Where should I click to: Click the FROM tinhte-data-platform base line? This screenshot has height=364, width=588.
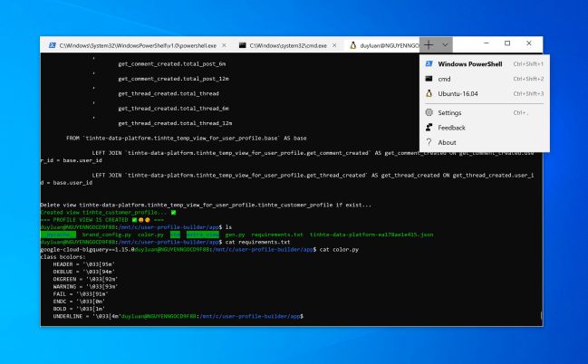click(187, 139)
